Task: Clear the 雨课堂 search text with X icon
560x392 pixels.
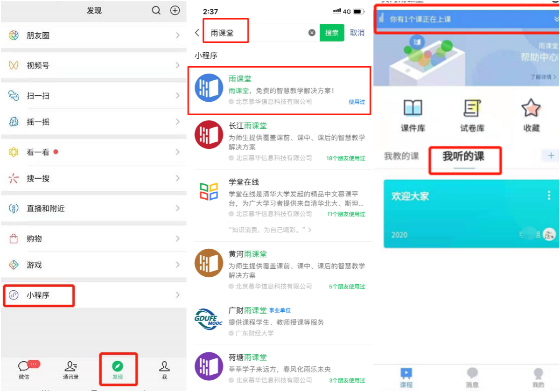Action: point(312,33)
